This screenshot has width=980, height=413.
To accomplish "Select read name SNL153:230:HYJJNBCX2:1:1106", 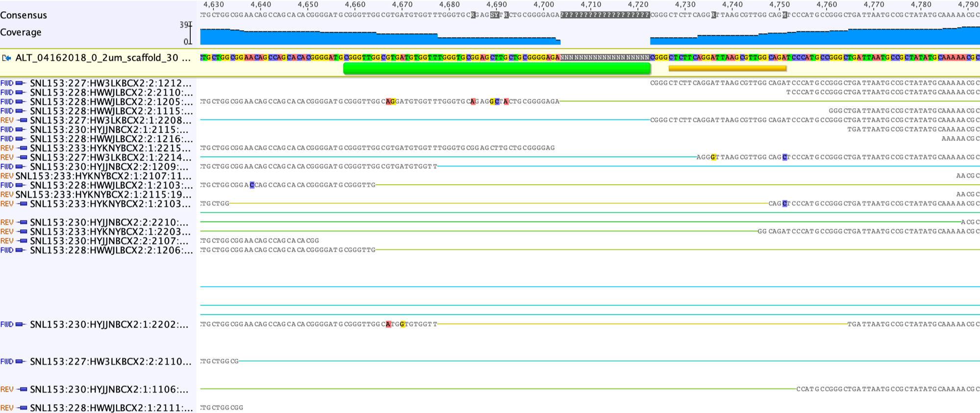I will pos(109,389).
